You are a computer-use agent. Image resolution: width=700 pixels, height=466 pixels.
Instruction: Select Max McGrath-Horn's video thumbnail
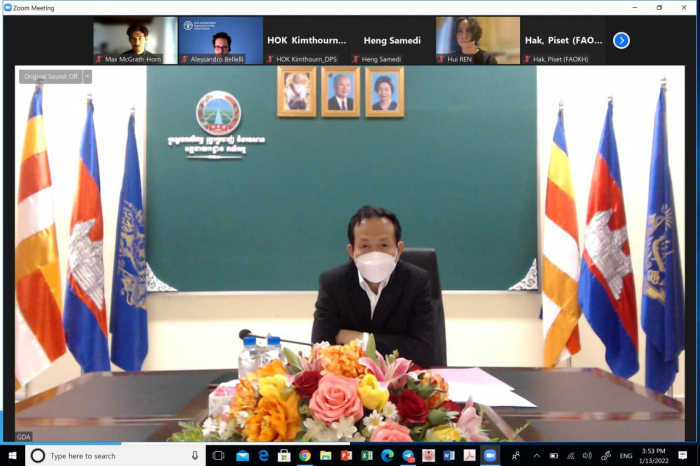135,40
